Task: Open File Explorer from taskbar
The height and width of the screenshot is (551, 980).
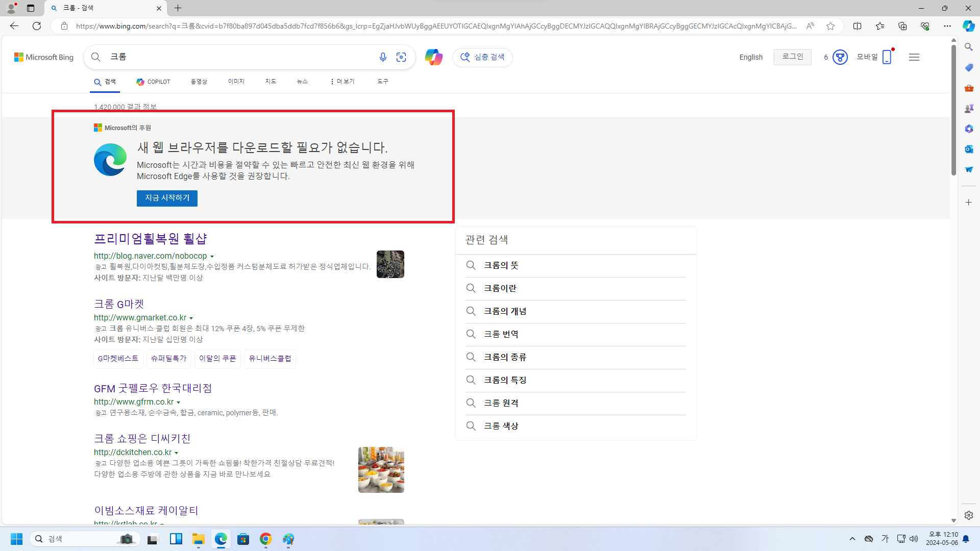Action: click(x=199, y=539)
